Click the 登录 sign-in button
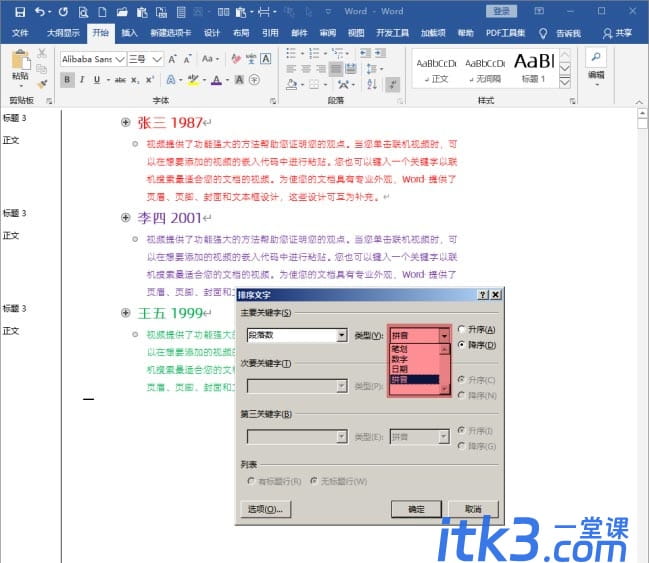This screenshot has width=649, height=563. [x=502, y=11]
